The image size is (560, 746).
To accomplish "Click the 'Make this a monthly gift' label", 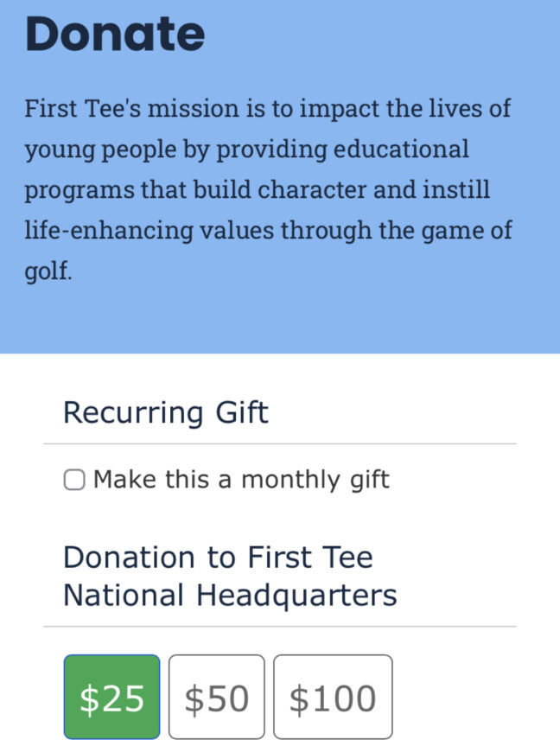I will [241, 479].
